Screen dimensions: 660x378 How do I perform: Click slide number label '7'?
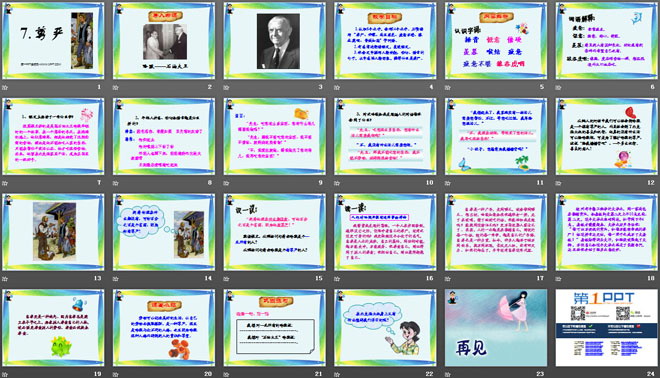pos(99,183)
